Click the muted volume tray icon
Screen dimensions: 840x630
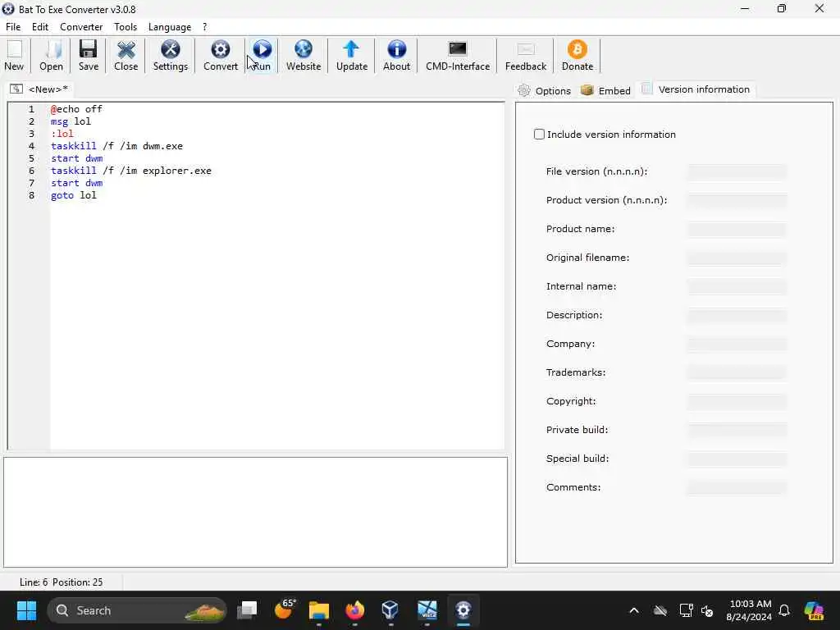707,610
